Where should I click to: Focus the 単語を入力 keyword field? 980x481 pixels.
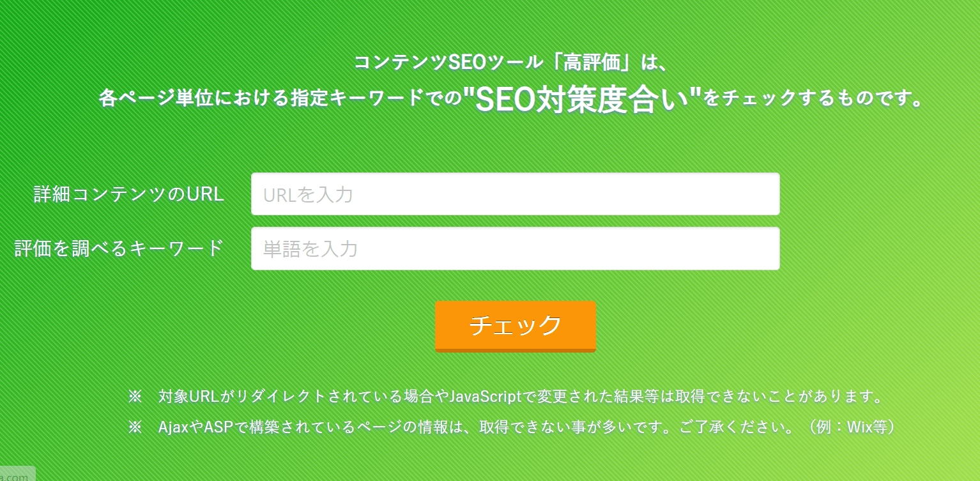pos(515,248)
